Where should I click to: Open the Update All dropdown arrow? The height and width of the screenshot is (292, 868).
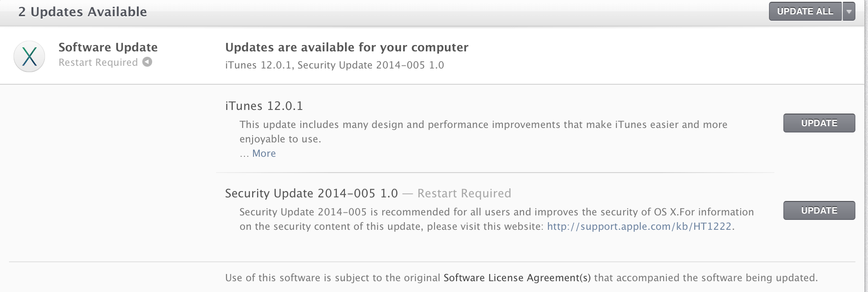pyautogui.click(x=849, y=11)
